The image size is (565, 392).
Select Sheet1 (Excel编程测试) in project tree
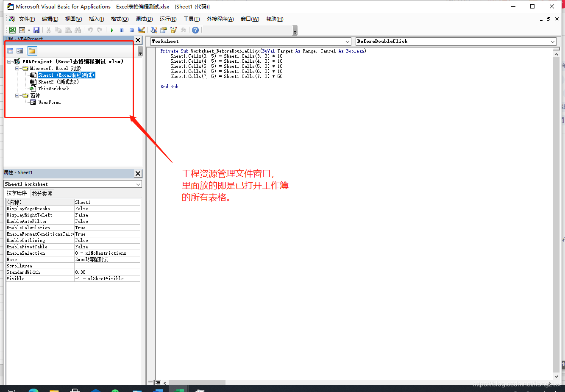pos(66,75)
